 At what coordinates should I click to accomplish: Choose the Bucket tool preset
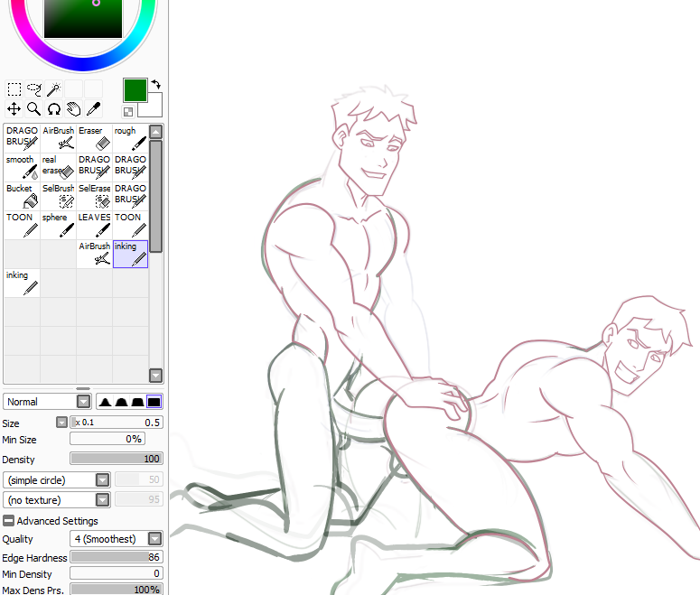22,195
